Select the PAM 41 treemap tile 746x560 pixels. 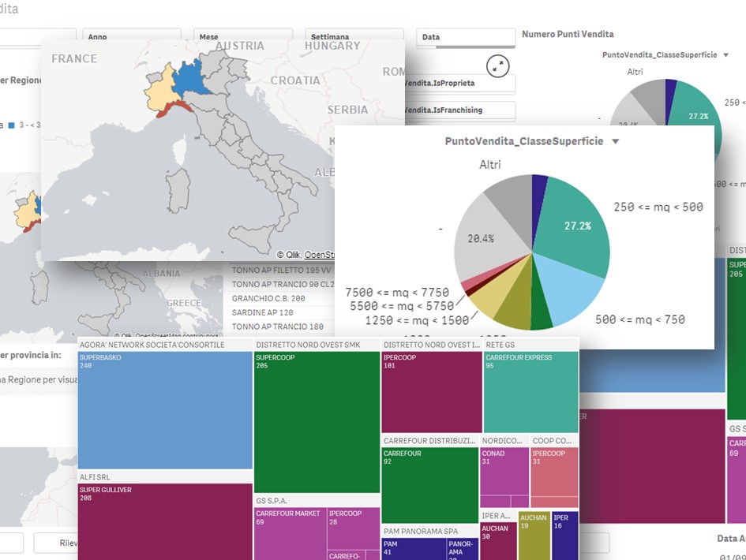pos(414,549)
